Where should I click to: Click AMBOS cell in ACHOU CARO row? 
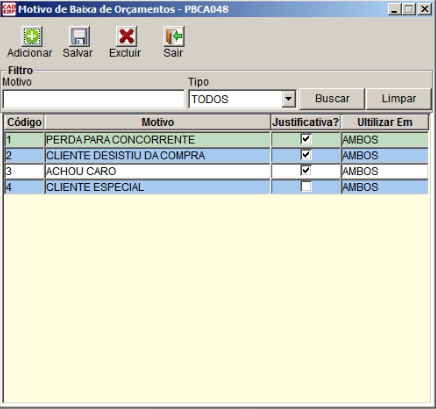pyautogui.click(x=385, y=171)
